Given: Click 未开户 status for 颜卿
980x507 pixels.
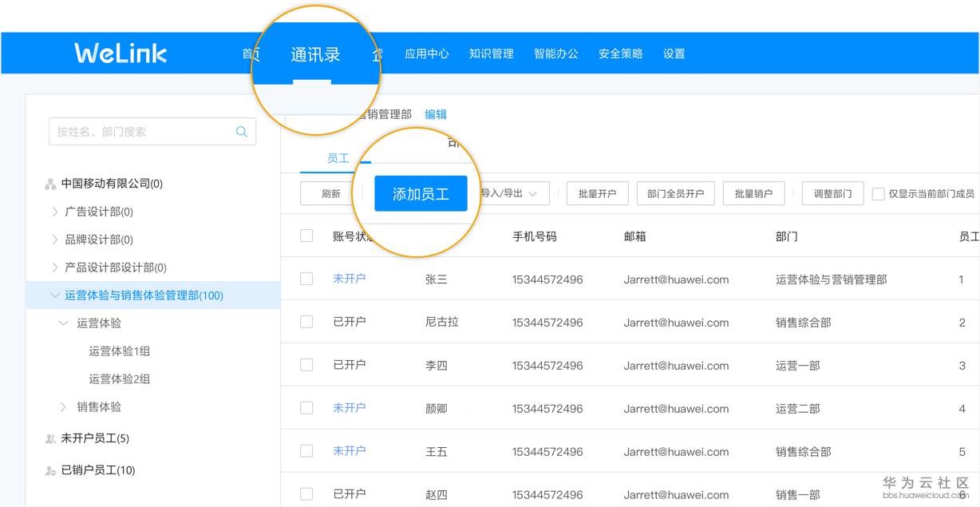Looking at the screenshot, I should pos(350,408).
